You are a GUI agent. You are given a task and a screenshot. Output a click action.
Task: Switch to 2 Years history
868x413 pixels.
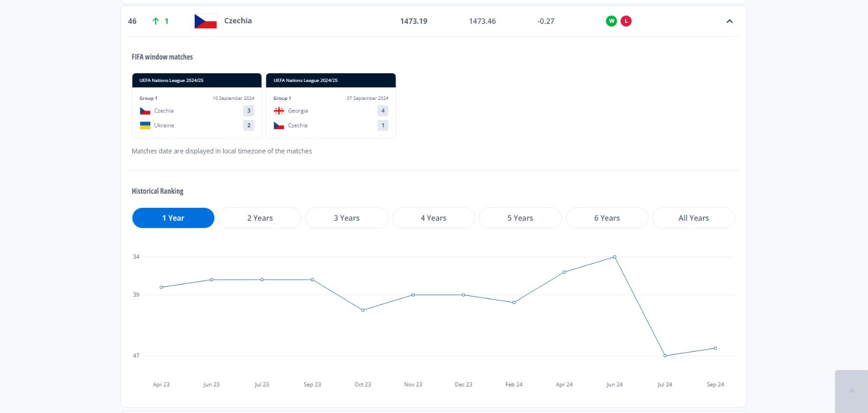pos(260,218)
